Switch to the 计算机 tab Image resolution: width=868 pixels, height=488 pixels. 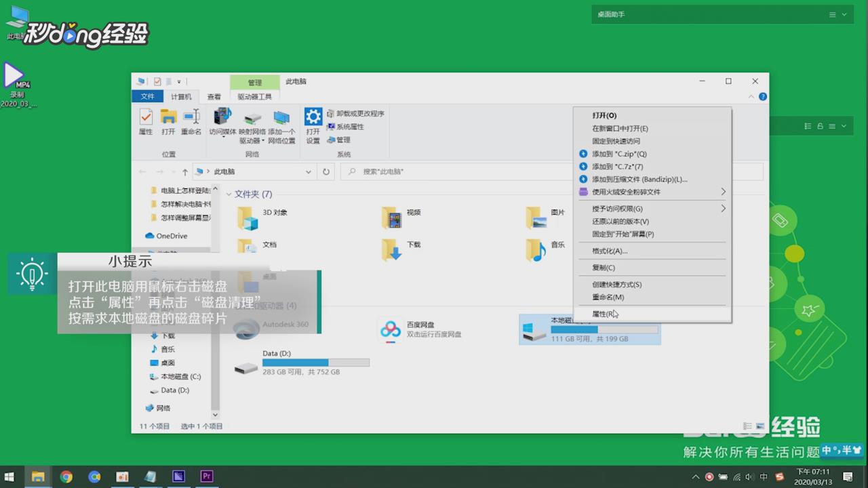[181, 97]
